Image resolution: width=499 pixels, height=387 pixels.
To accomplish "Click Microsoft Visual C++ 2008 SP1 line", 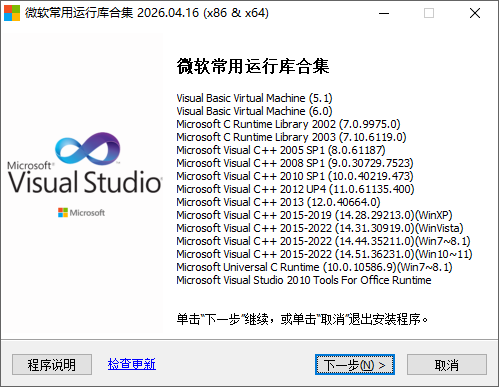I will [x=295, y=163].
